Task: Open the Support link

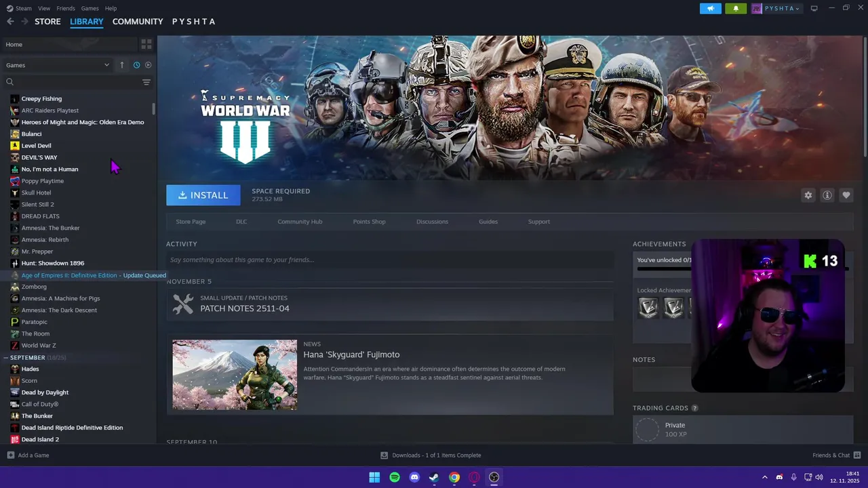Action: [x=539, y=222]
